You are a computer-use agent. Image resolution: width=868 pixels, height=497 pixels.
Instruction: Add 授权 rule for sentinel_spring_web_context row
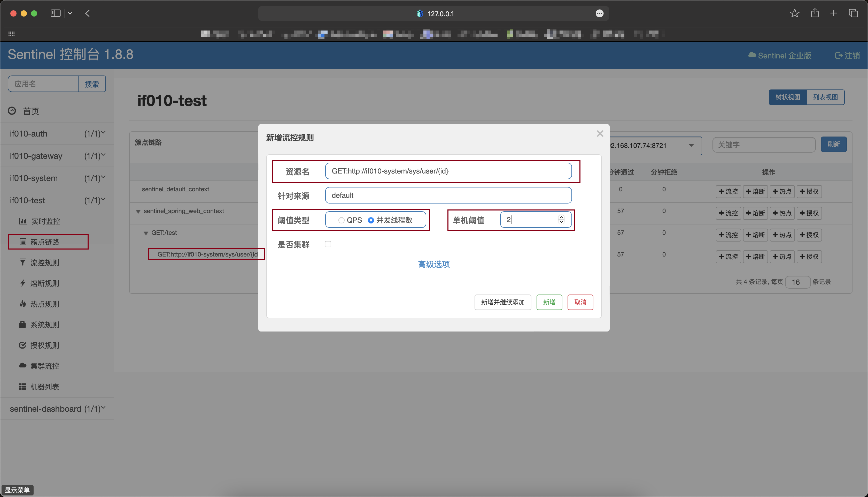coord(809,213)
